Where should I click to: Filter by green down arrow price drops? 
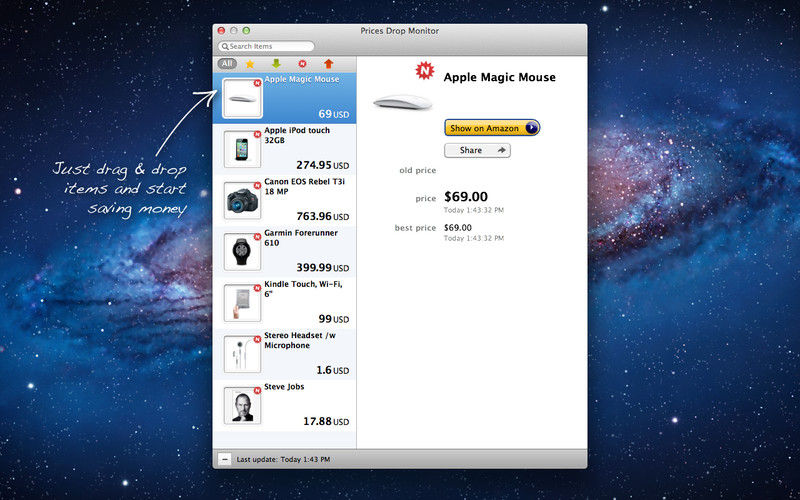(x=276, y=64)
